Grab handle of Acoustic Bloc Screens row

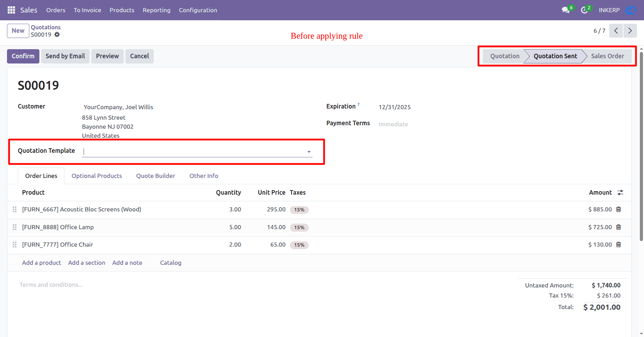point(15,209)
